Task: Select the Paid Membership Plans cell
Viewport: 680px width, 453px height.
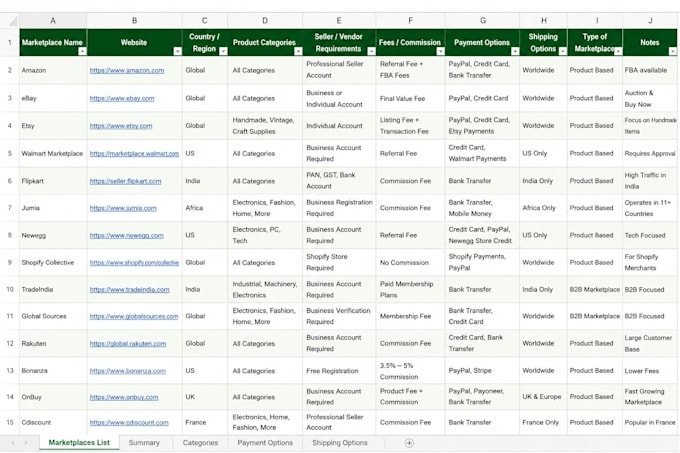Action: (x=410, y=289)
